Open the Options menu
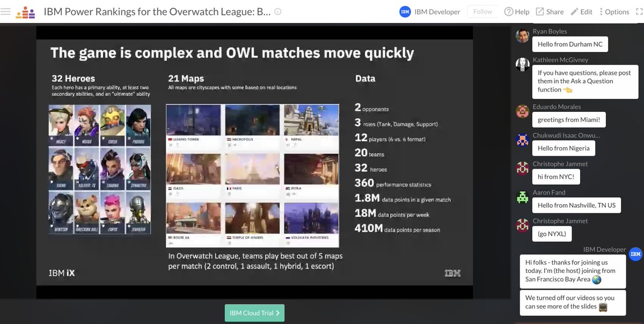The width and height of the screenshot is (644, 324). coord(614,12)
